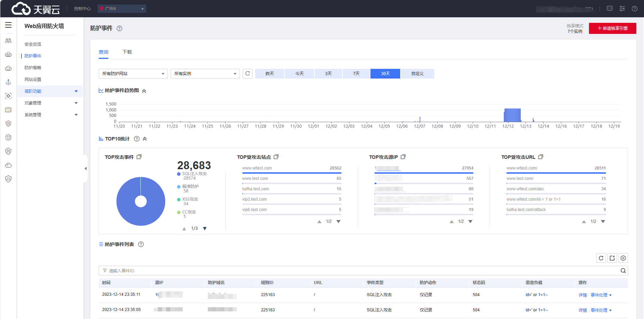644x319 pixels.
Task: Click the 申请独享引擎 button
Action: pyautogui.click(x=612, y=28)
